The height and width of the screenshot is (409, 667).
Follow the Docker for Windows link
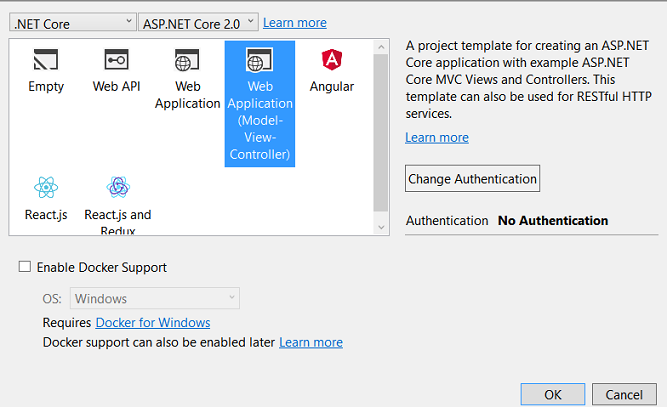pyautogui.click(x=153, y=323)
